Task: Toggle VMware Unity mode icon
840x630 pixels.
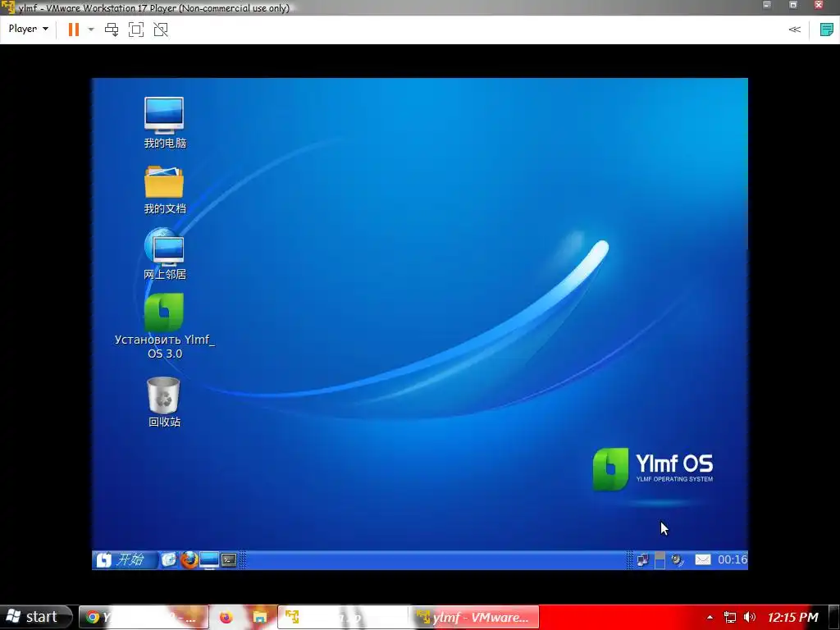Action: [x=161, y=30]
